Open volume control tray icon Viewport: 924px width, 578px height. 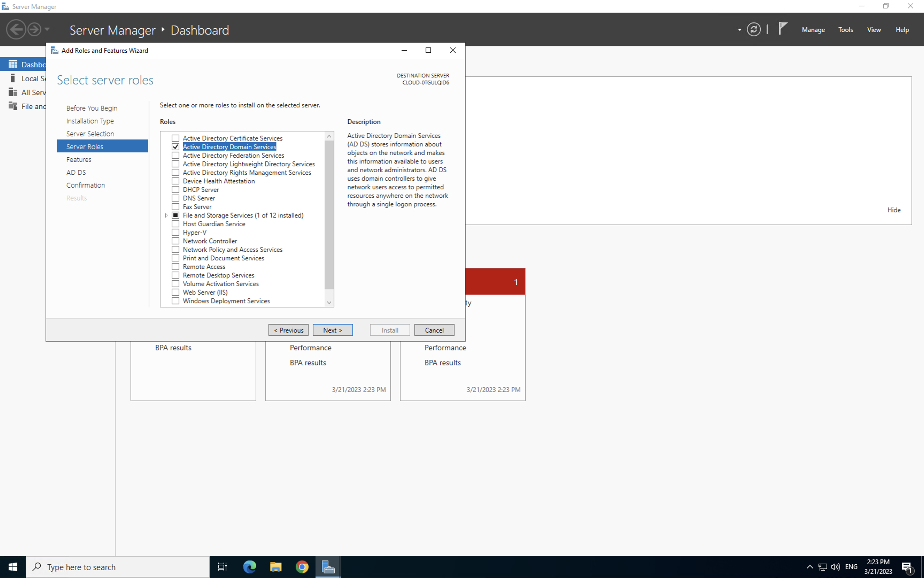pyautogui.click(x=836, y=567)
